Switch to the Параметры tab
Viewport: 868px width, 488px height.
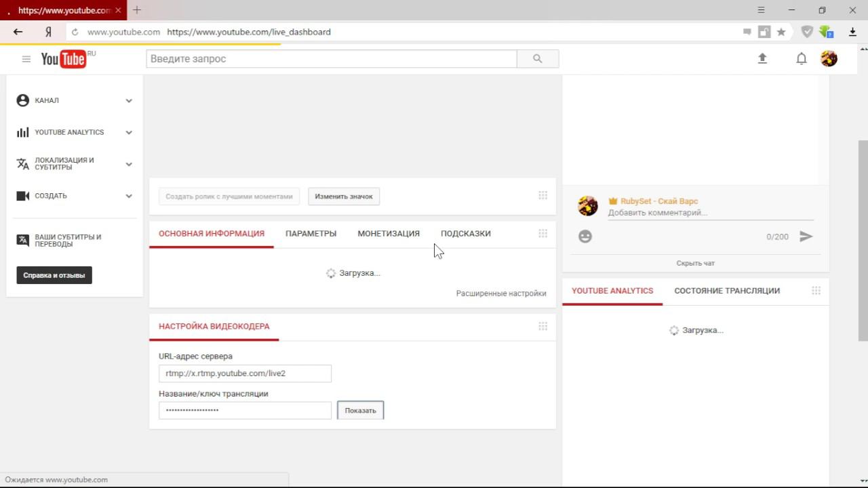[311, 233]
